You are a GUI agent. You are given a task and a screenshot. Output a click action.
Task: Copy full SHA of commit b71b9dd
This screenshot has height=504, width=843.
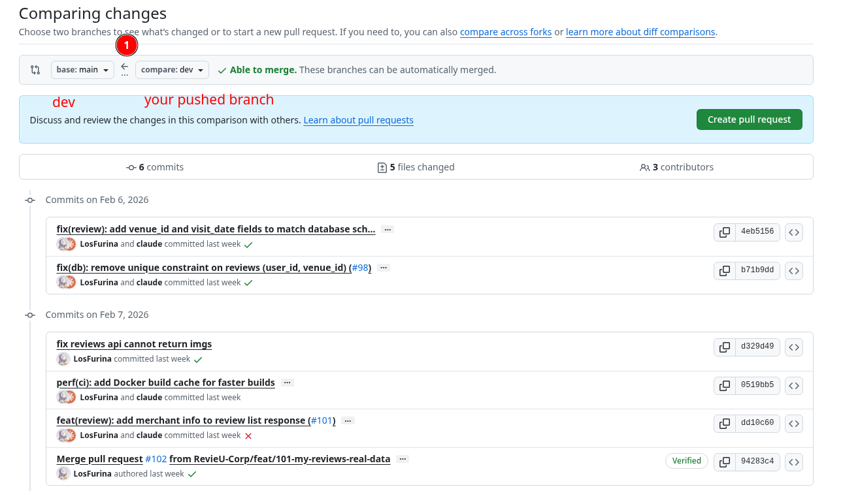(x=724, y=270)
